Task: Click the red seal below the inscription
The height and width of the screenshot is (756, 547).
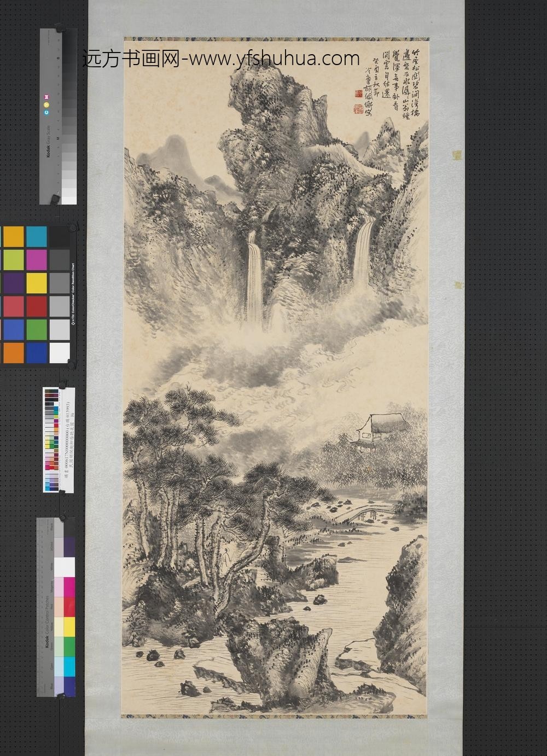Action: 357,108
